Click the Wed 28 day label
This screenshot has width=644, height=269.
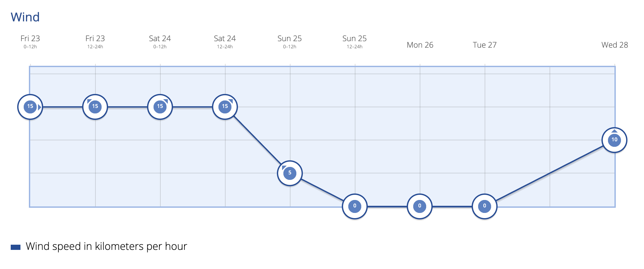615,45
